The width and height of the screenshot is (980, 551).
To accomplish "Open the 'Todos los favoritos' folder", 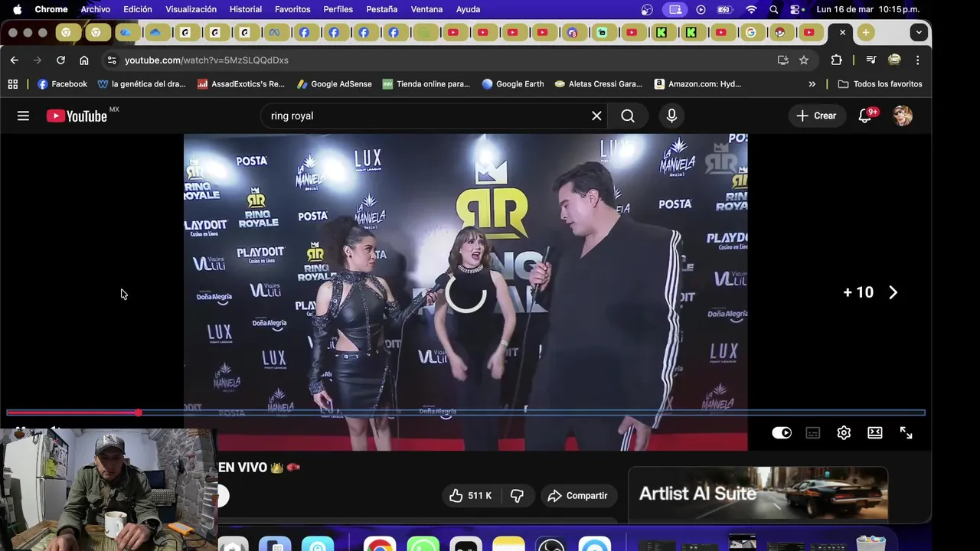I will pyautogui.click(x=880, y=84).
